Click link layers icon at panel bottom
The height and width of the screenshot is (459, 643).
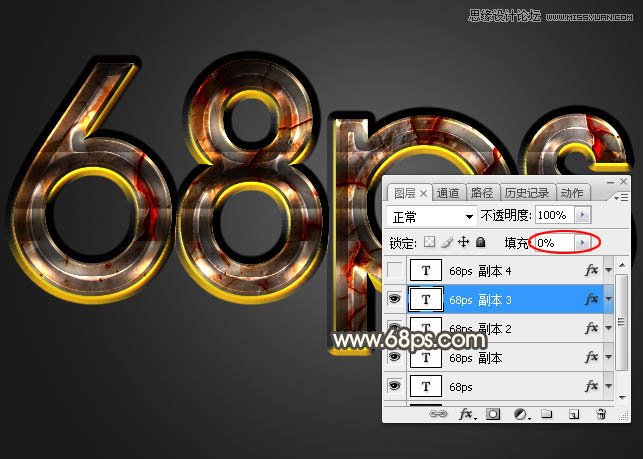[x=438, y=414]
